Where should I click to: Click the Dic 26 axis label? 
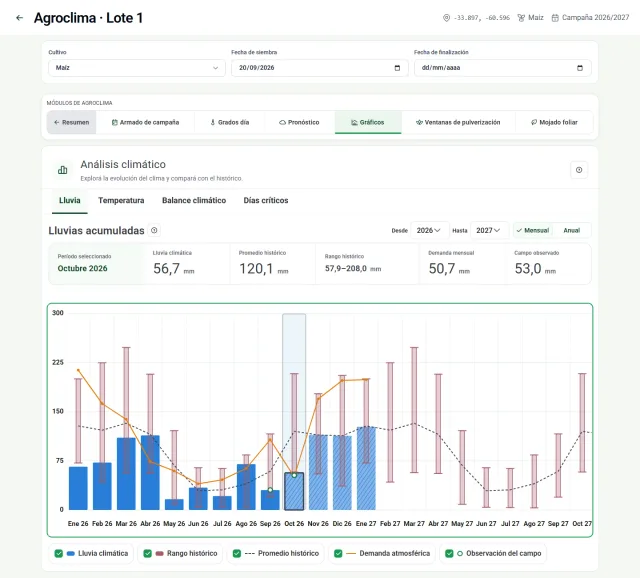click(x=342, y=523)
